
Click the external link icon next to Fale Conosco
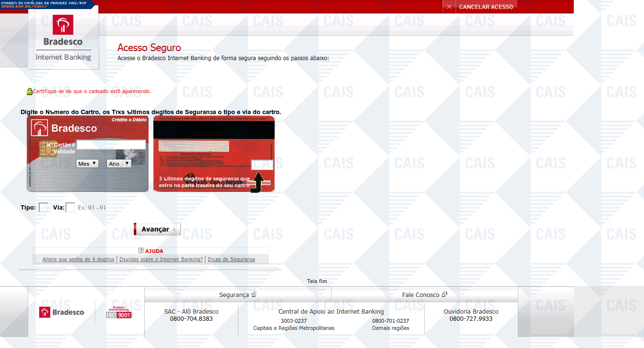tap(444, 295)
